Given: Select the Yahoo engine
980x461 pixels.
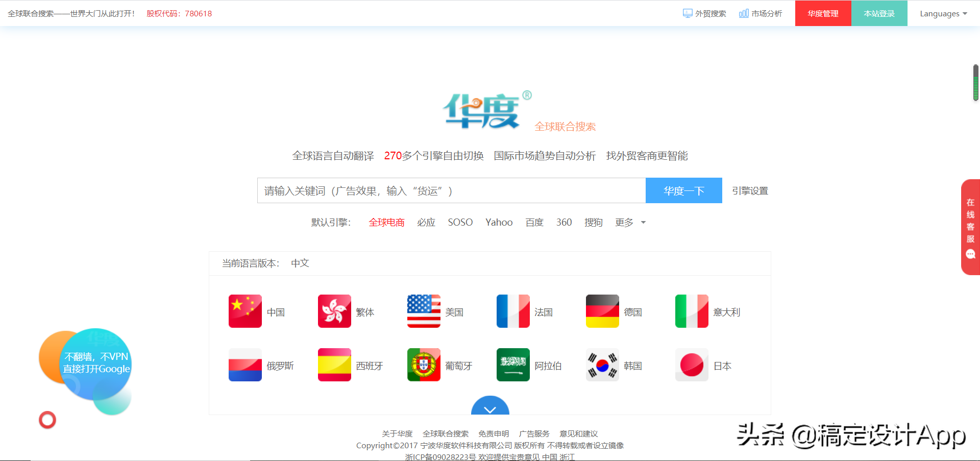Looking at the screenshot, I should click(x=499, y=222).
